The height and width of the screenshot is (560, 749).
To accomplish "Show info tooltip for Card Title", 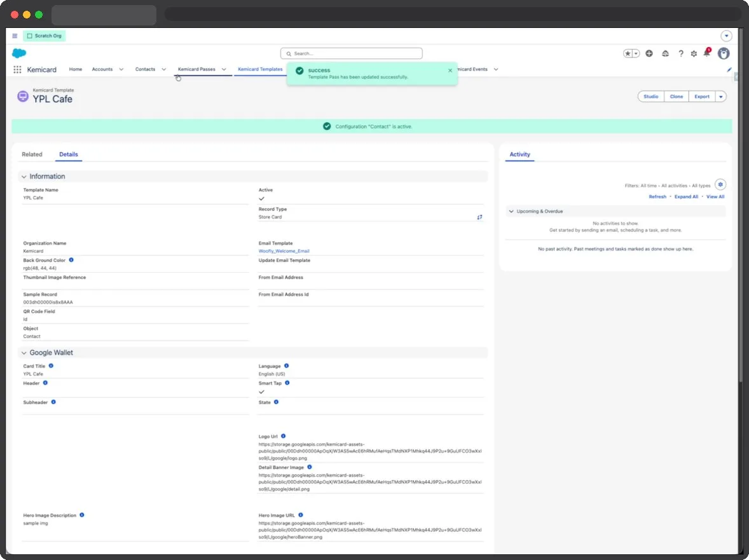I will point(51,365).
